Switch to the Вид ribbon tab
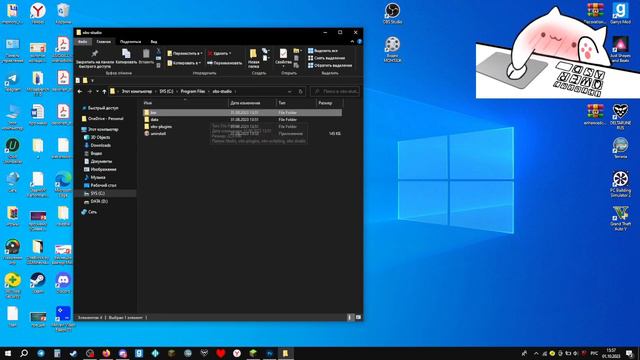 [x=154, y=42]
